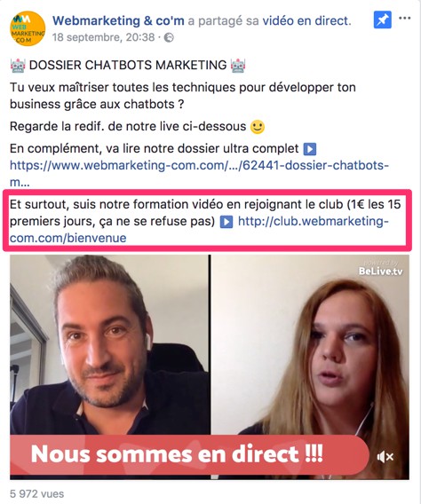The height and width of the screenshot is (504, 421).
Task: Click the smiley emoji after ci-dessous
Action: click(x=258, y=127)
